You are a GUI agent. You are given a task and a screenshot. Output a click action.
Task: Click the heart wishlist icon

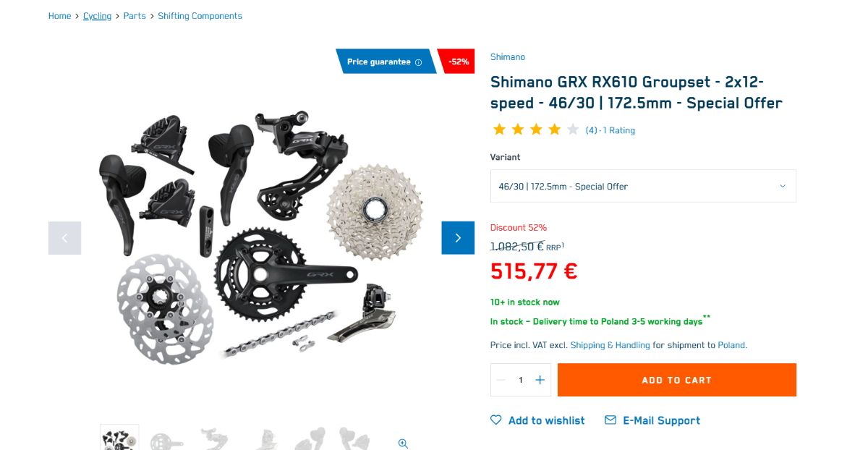pyautogui.click(x=496, y=420)
